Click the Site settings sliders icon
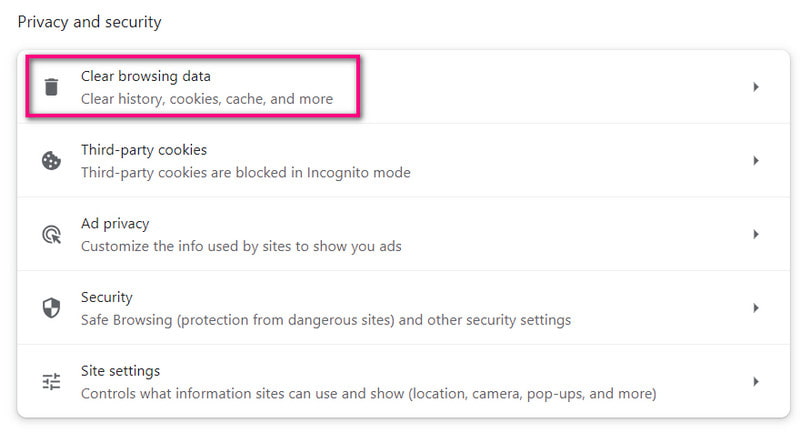This screenshot has width=800, height=433. [x=51, y=381]
